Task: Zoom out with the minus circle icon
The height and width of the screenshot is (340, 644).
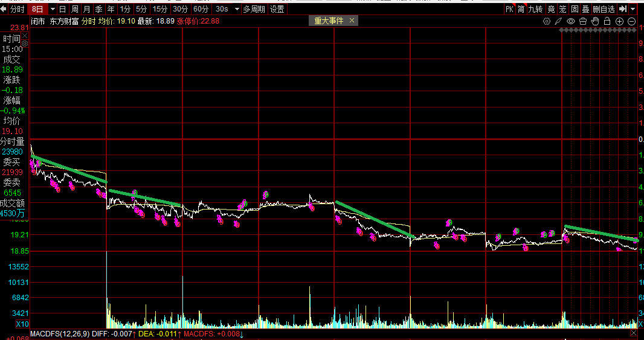Action: tap(632, 21)
